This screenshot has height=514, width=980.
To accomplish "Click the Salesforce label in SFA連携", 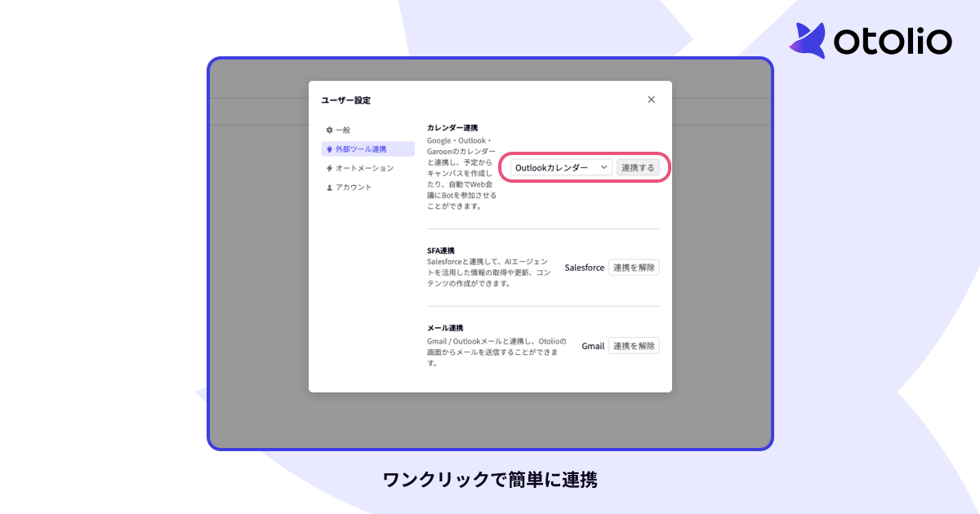I will (584, 267).
